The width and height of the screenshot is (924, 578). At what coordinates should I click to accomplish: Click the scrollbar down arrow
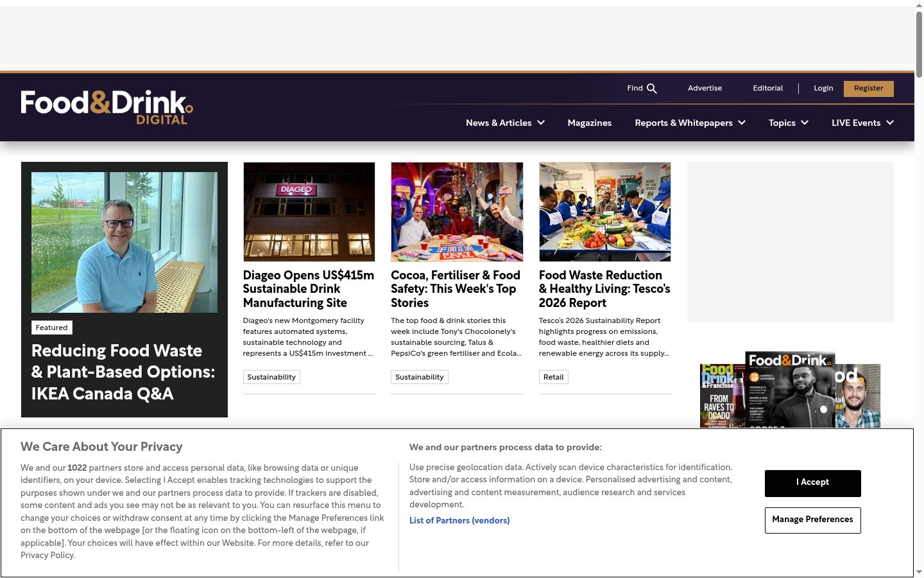point(919,572)
